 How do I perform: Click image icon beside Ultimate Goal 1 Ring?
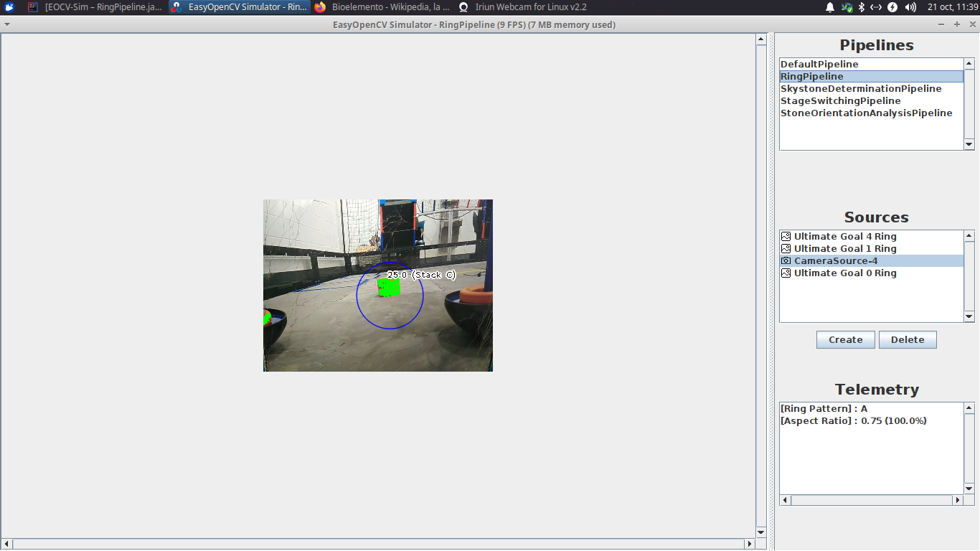coord(786,249)
